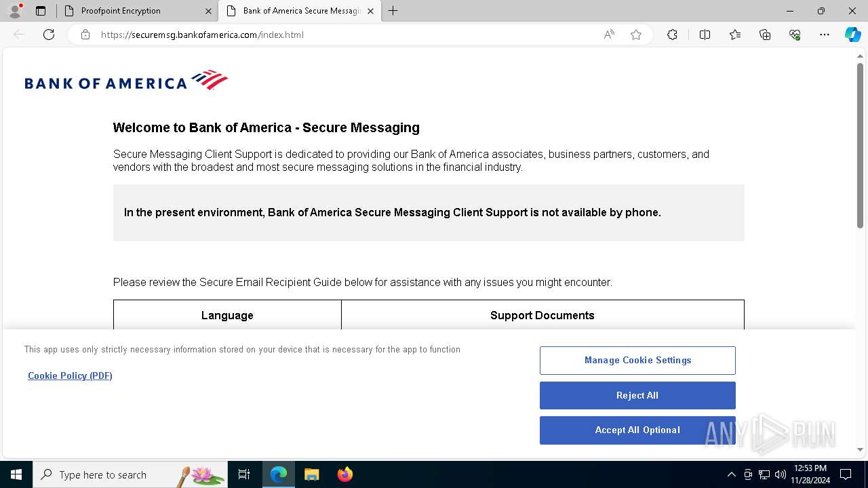This screenshot has height=488, width=868.
Task: Restore down the Edge window
Action: [x=821, y=11]
